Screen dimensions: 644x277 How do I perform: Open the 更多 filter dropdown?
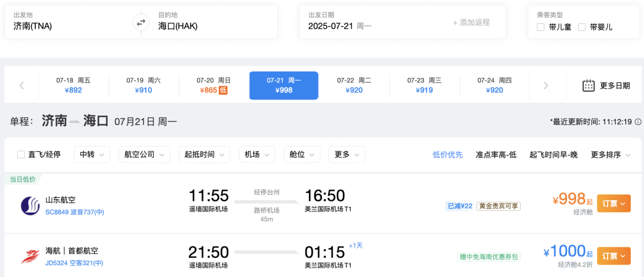click(x=347, y=155)
